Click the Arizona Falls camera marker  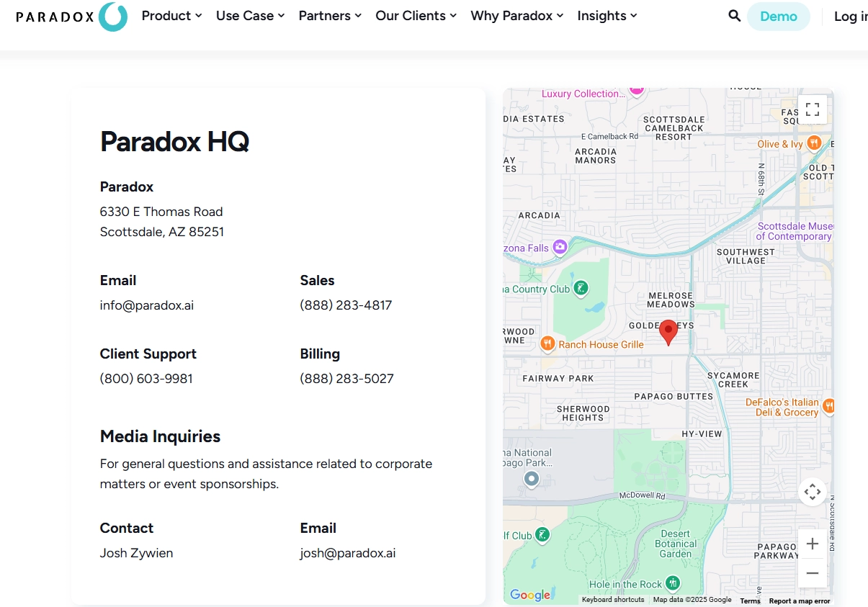[x=560, y=247]
